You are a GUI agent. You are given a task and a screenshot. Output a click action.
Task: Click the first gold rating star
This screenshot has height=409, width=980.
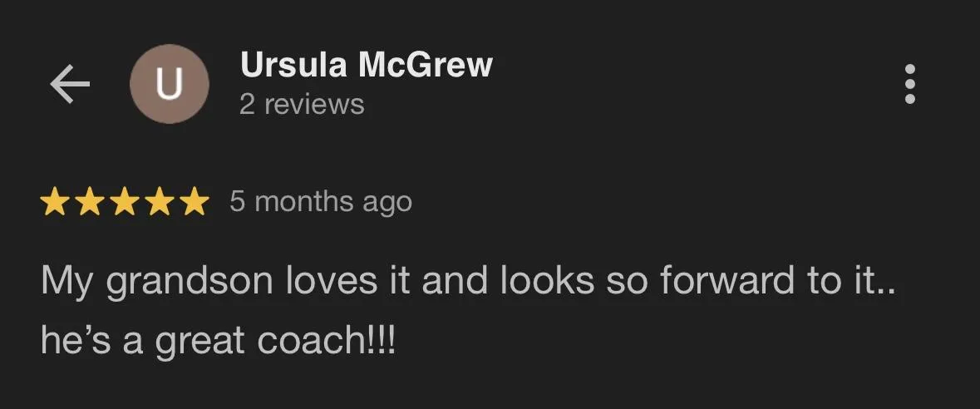(x=54, y=203)
